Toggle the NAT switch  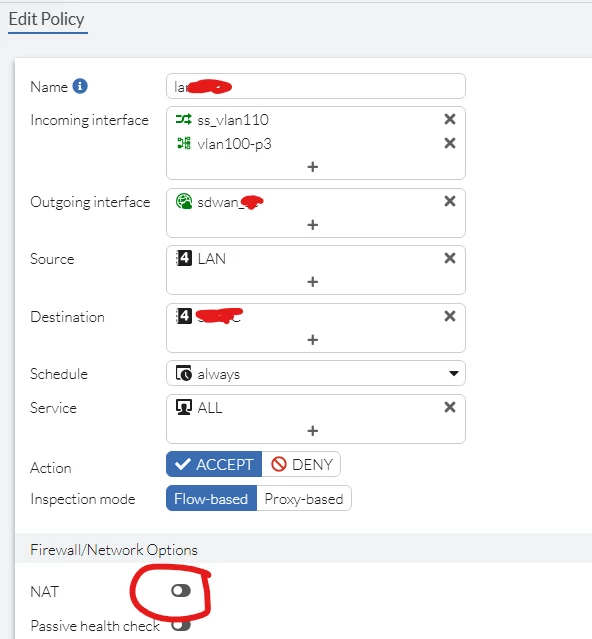click(181, 591)
